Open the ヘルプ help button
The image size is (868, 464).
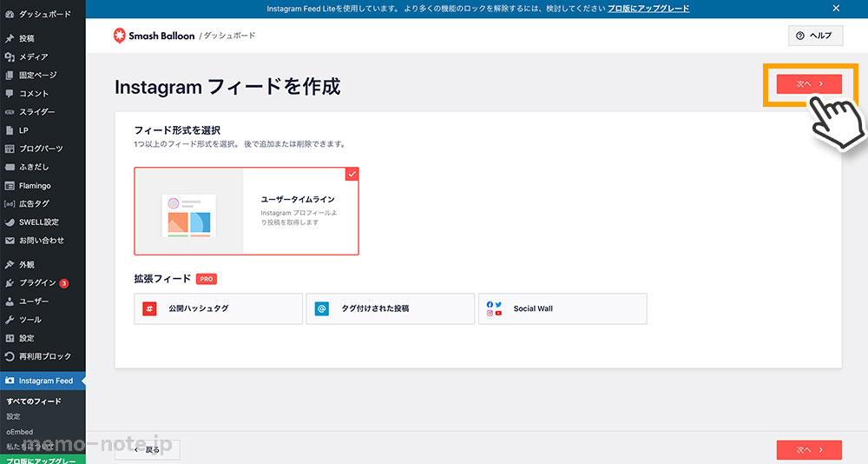click(x=815, y=36)
